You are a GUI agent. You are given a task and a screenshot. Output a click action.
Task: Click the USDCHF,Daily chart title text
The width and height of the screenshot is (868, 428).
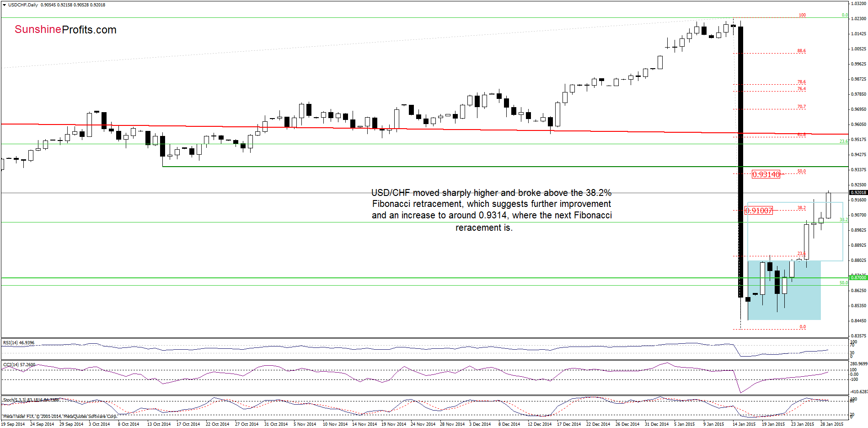pos(23,5)
